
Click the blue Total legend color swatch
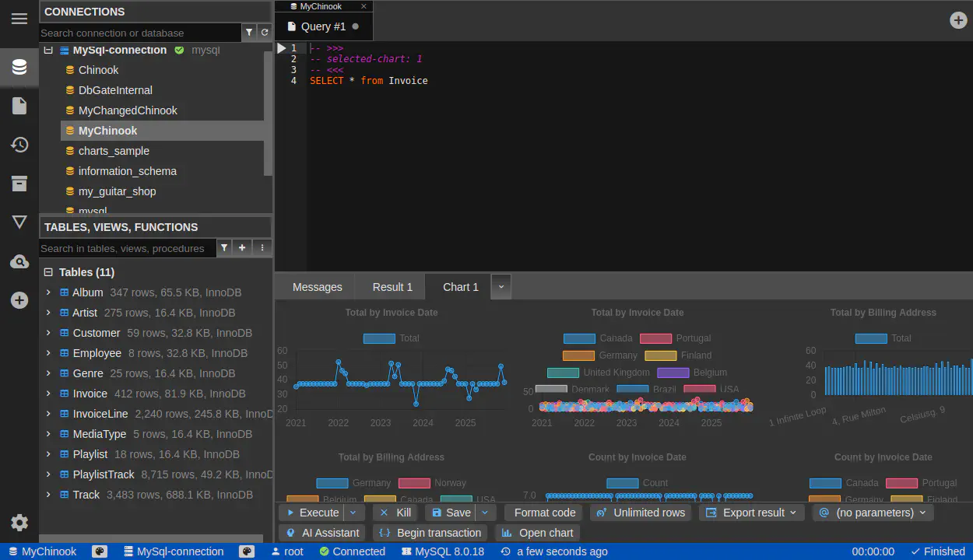click(379, 338)
